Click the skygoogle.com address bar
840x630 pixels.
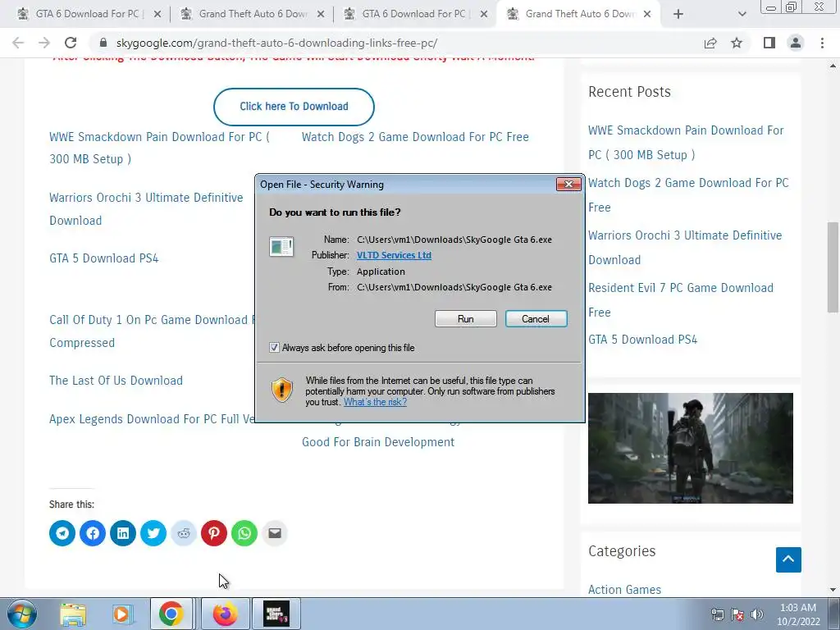[396, 43]
